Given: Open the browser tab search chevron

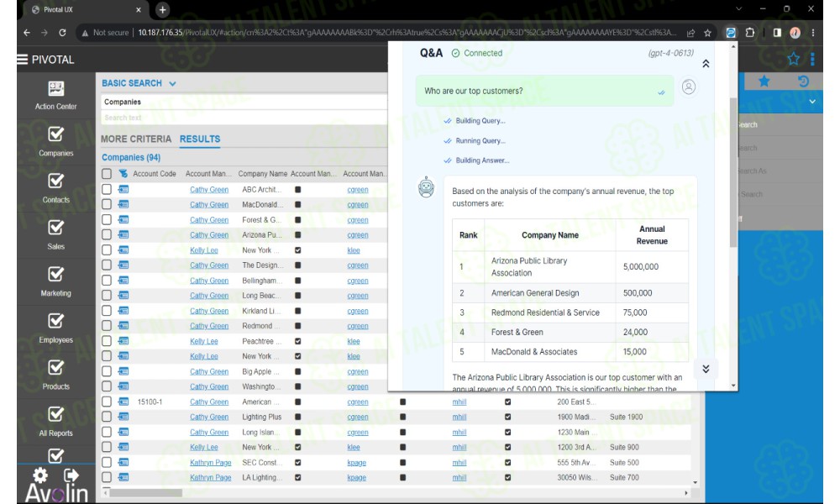Looking at the screenshot, I should click(738, 9).
